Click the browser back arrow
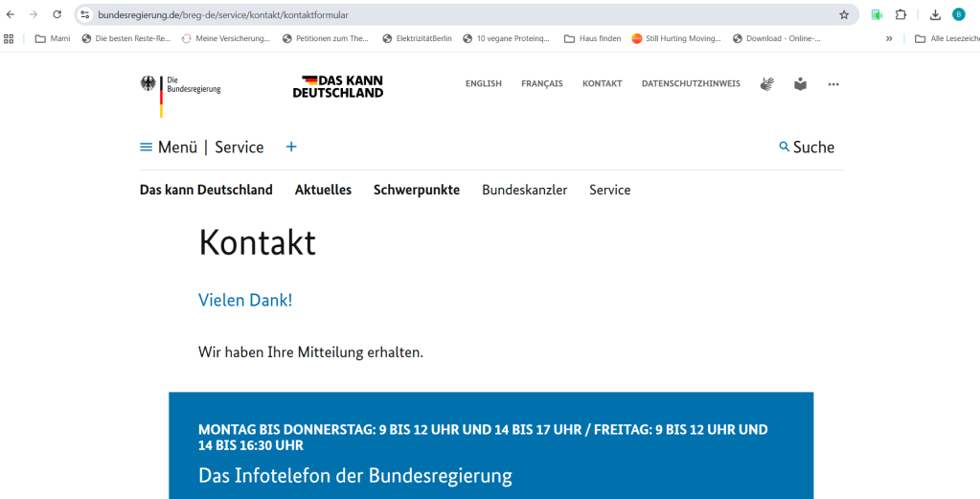This screenshot has height=499, width=980. coord(11,14)
